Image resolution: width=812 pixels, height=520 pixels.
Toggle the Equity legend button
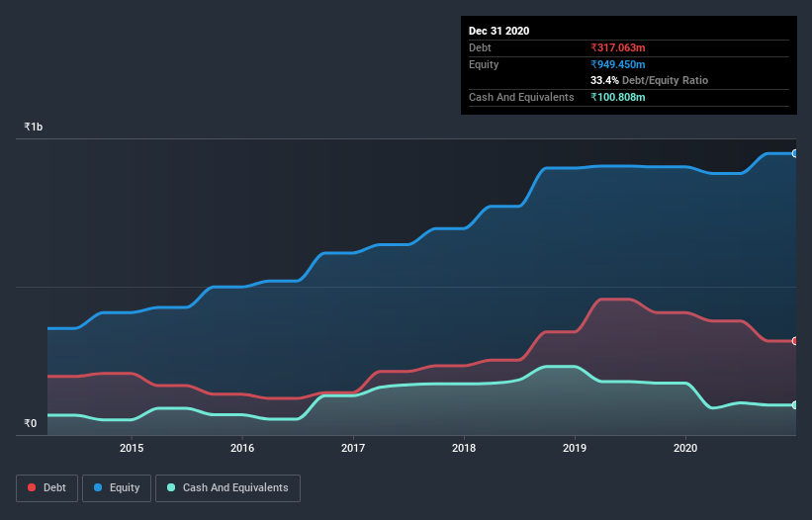point(117,488)
